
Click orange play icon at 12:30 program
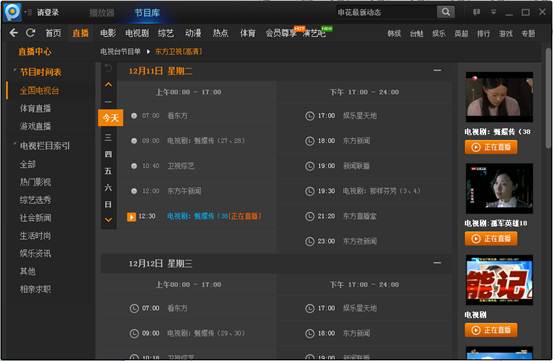(131, 216)
